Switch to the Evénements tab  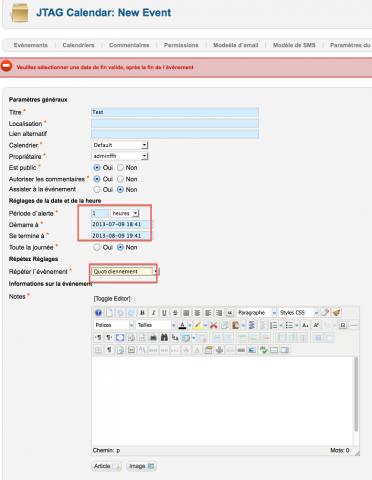[31, 45]
